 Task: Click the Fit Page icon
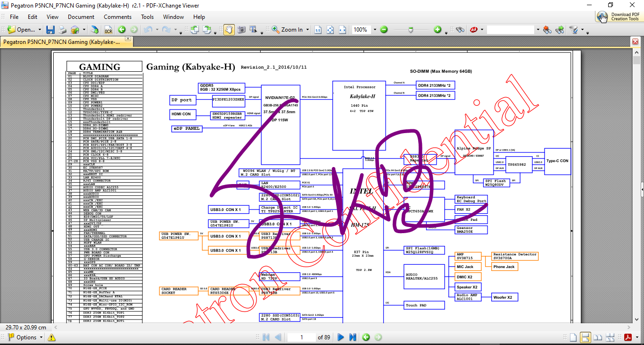330,29
